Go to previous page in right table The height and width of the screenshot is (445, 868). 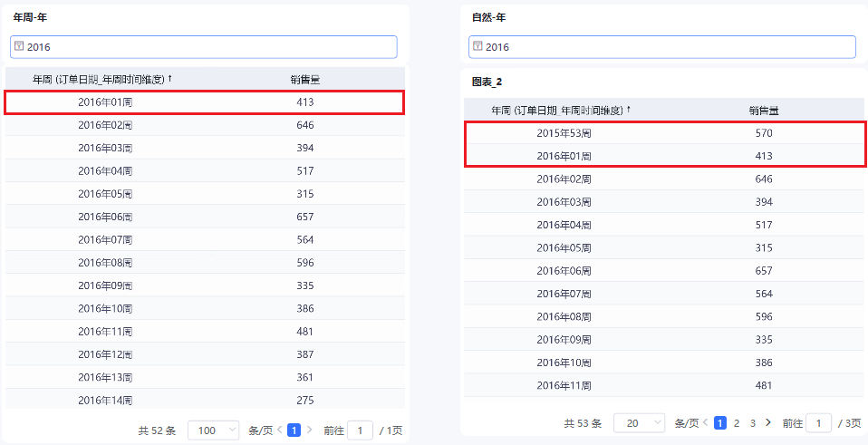pyautogui.click(x=705, y=422)
